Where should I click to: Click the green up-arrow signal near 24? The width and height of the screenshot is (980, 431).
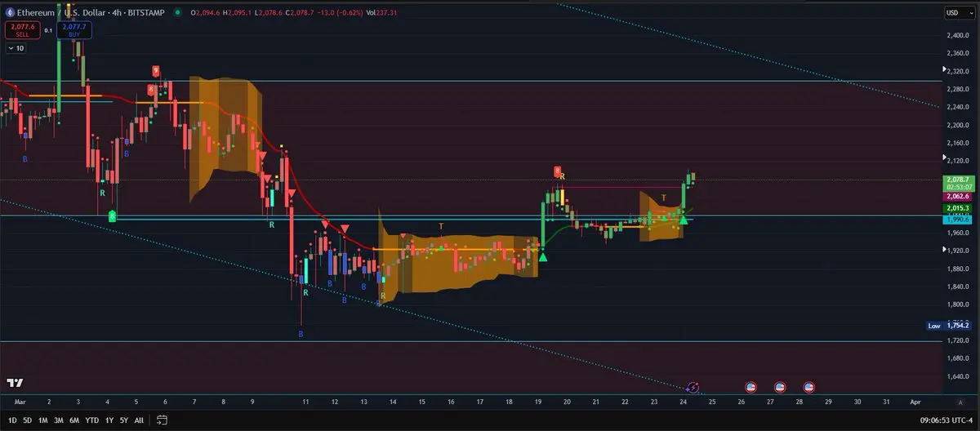click(683, 220)
